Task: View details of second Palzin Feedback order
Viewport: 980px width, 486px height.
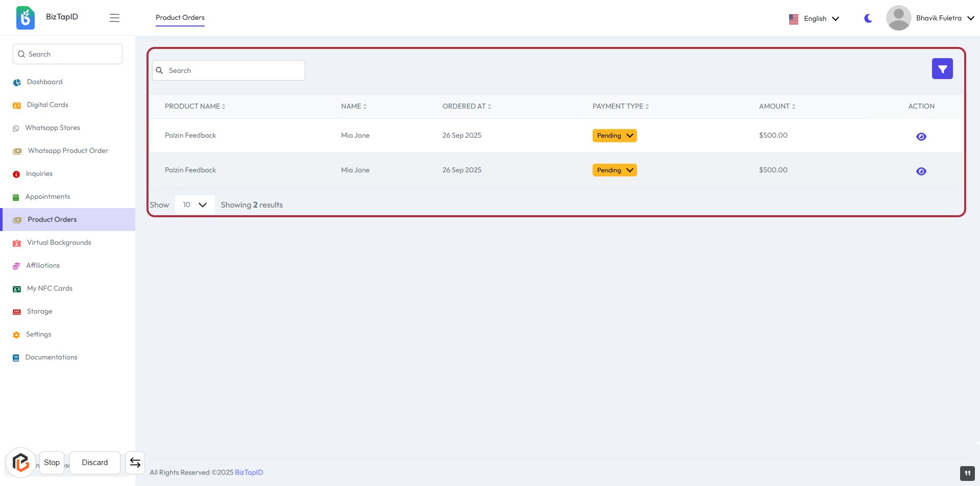Action: click(x=921, y=171)
